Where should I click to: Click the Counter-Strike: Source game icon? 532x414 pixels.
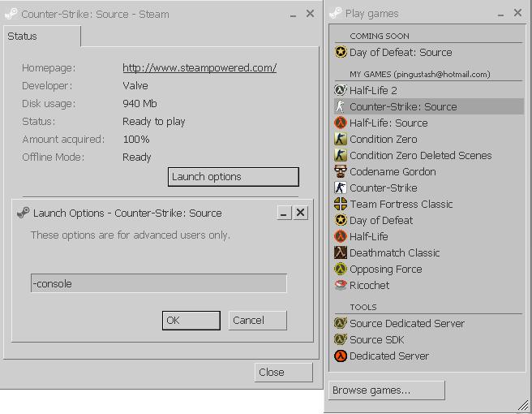(x=341, y=106)
